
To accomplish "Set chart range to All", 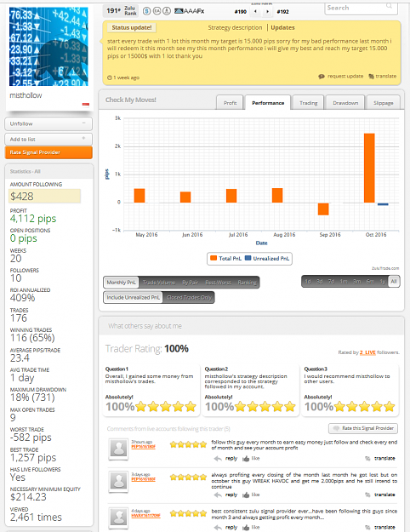I will pyautogui.click(x=393, y=281).
